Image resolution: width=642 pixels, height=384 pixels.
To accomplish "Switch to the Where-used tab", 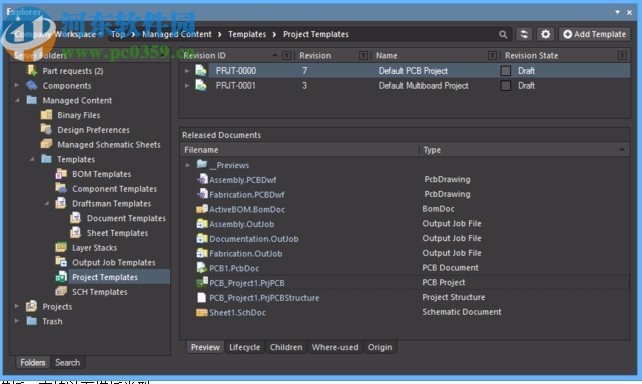I will 335,347.
